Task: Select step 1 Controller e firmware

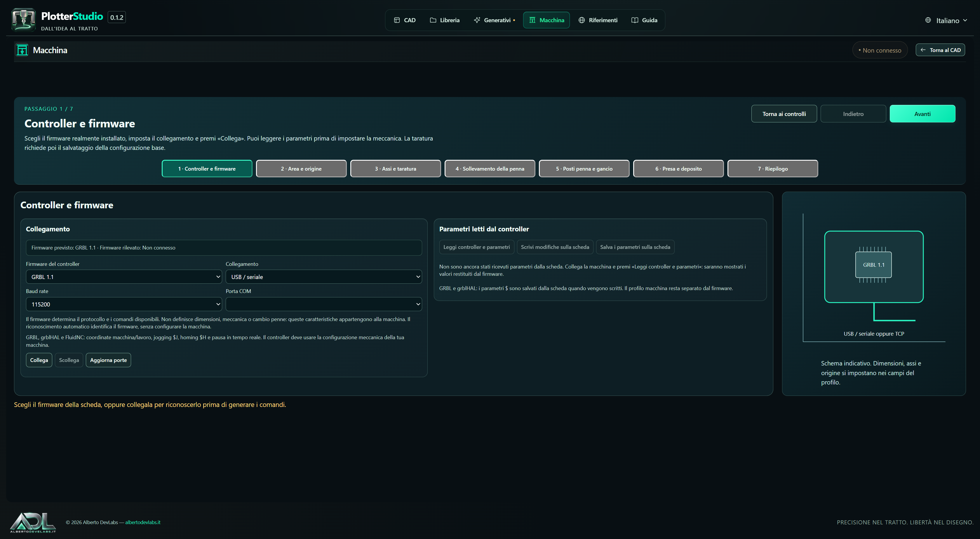Action: pyautogui.click(x=207, y=169)
